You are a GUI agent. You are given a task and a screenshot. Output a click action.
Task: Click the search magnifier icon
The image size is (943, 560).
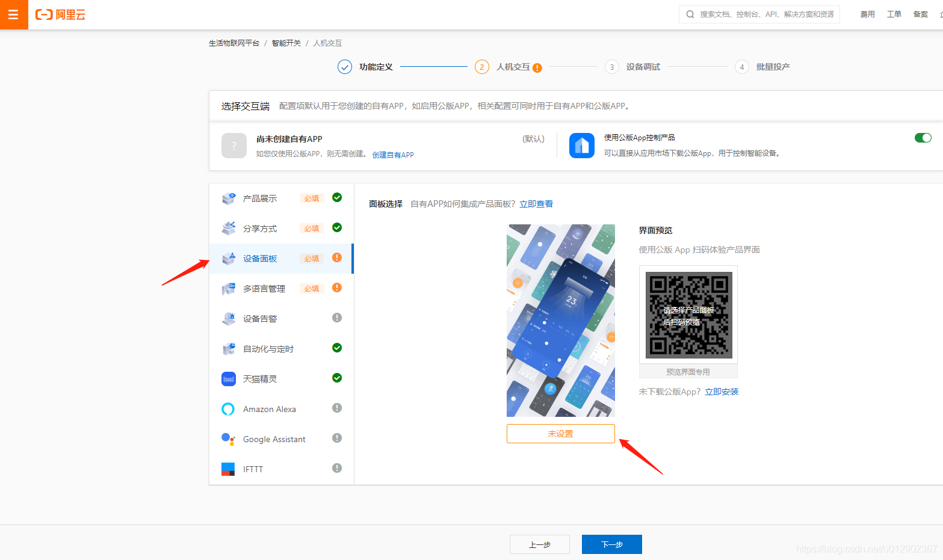point(690,14)
